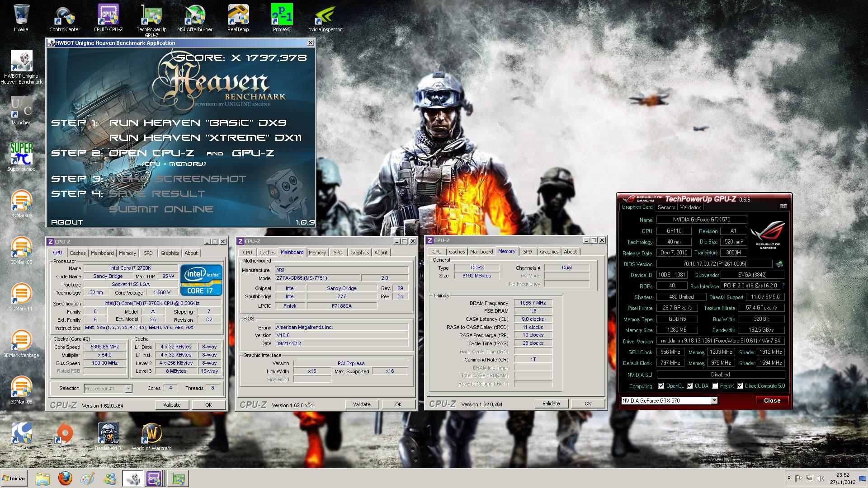Toggle PhysX checkbox in GPU-Z
The image size is (868, 488).
coord(715,386)
